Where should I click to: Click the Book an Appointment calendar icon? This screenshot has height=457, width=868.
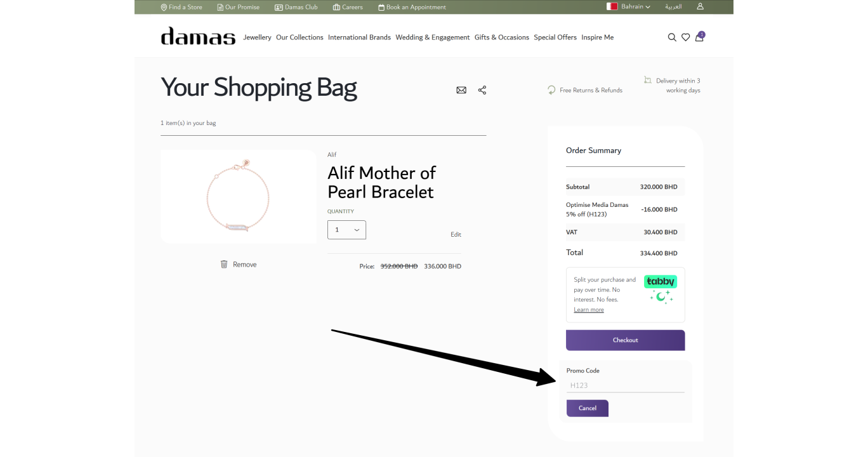tap(381, 7)
